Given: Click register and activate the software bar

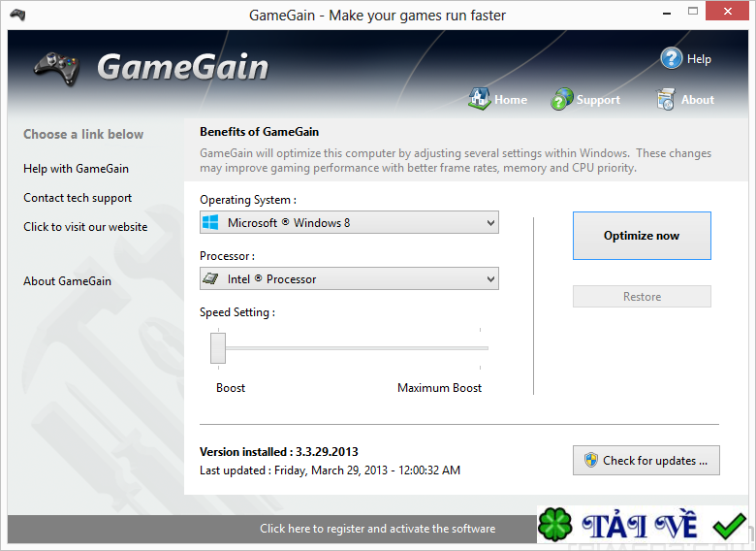Looking at the screenshot, I should tap(378, 529).
